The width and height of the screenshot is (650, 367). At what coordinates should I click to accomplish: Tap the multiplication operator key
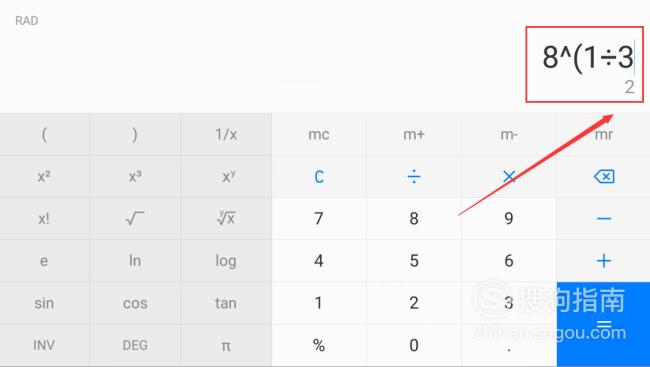[x=509, y=177]
